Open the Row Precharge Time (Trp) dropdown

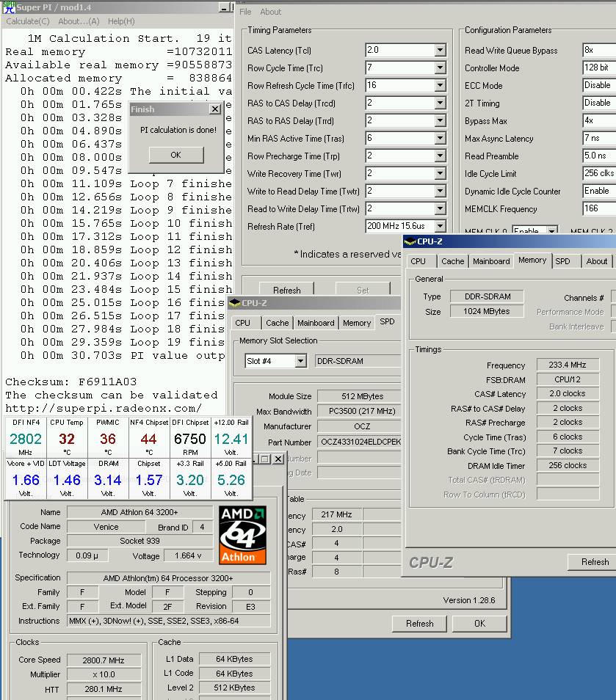point(440,156)
